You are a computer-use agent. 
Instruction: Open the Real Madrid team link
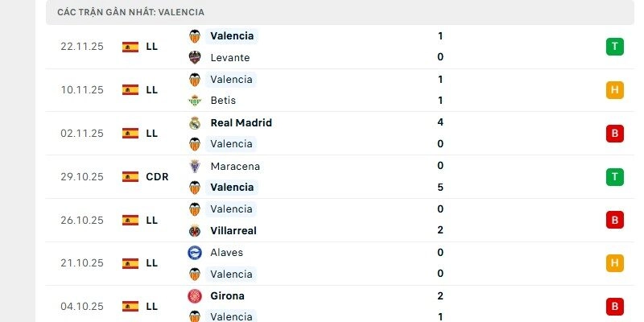click(x=241, y=123)
